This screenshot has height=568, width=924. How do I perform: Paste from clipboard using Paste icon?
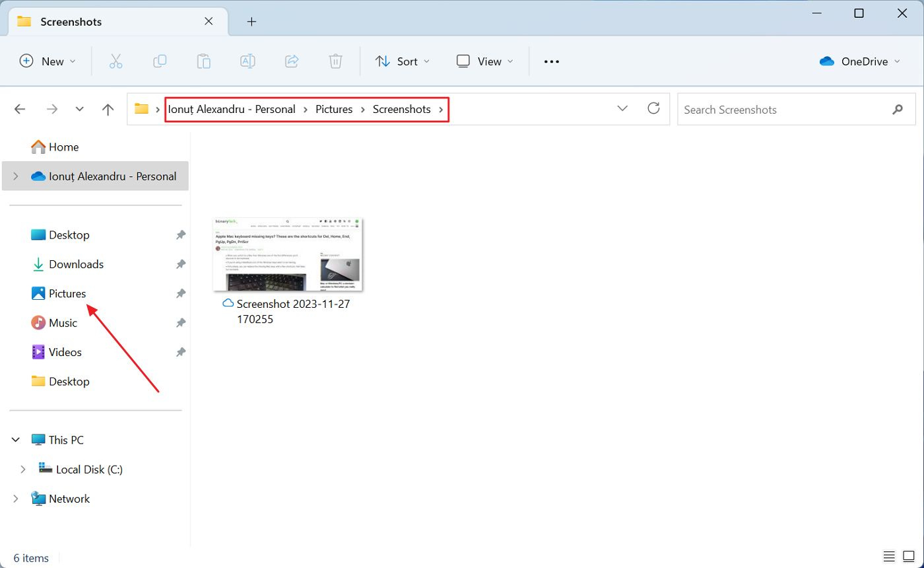(x=203, y=61)
